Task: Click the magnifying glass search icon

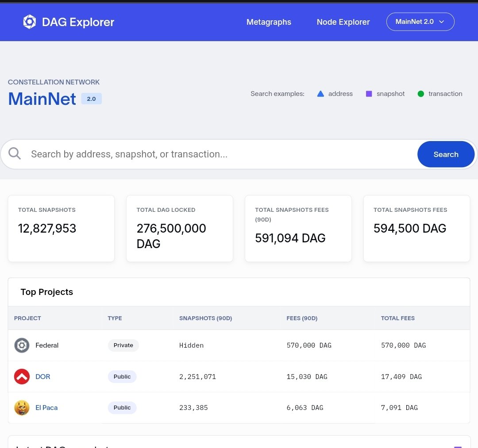Action: pyautogui.click(x=14, y=154)
